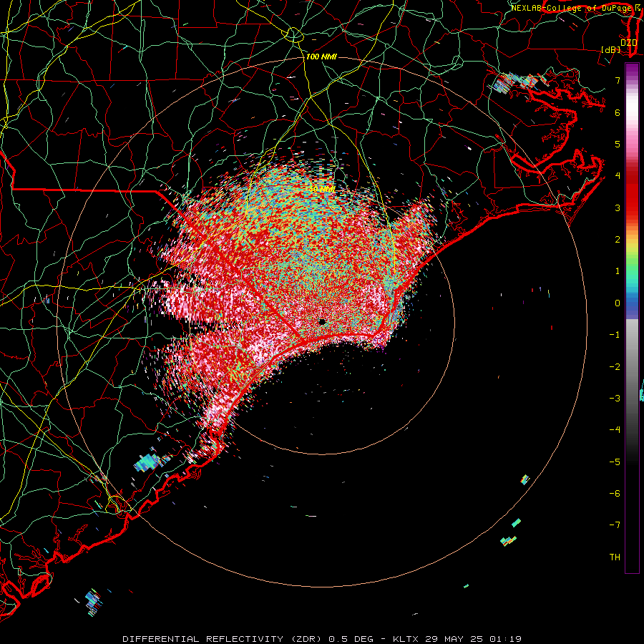The width and height of the screenshot is (644, 644).
Task: Click the colorbar tick label "5"
Action: [x=618, y=144]
